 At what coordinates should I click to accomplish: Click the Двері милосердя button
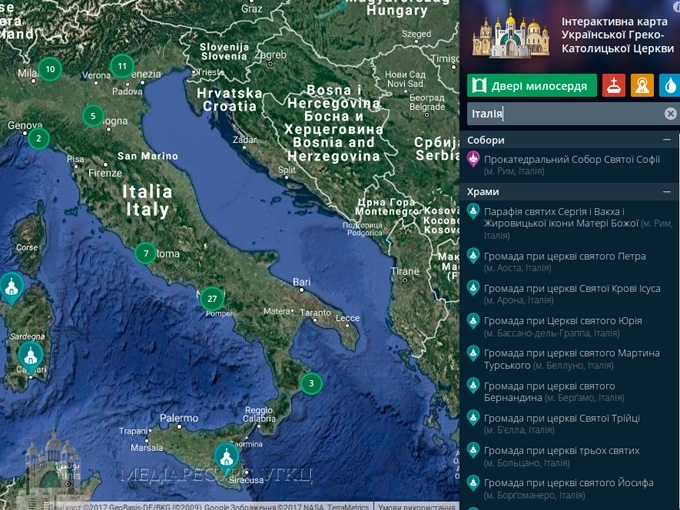(532, 85)
